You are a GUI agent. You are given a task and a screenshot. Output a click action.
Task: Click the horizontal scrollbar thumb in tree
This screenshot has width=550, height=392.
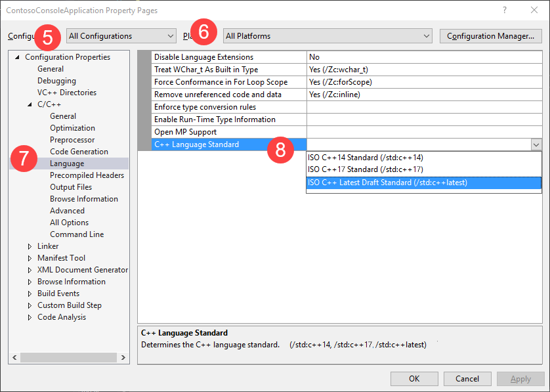pos(68,358)
